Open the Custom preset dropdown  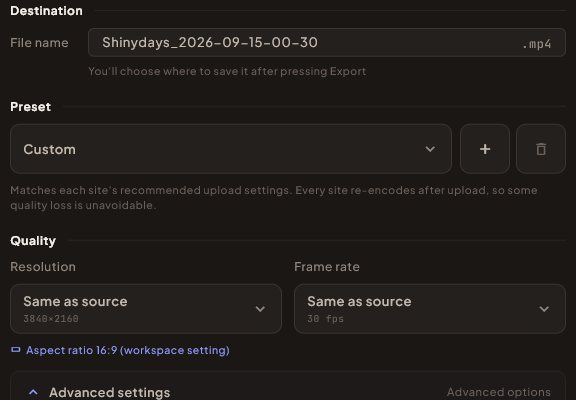[x=231, y=149]
